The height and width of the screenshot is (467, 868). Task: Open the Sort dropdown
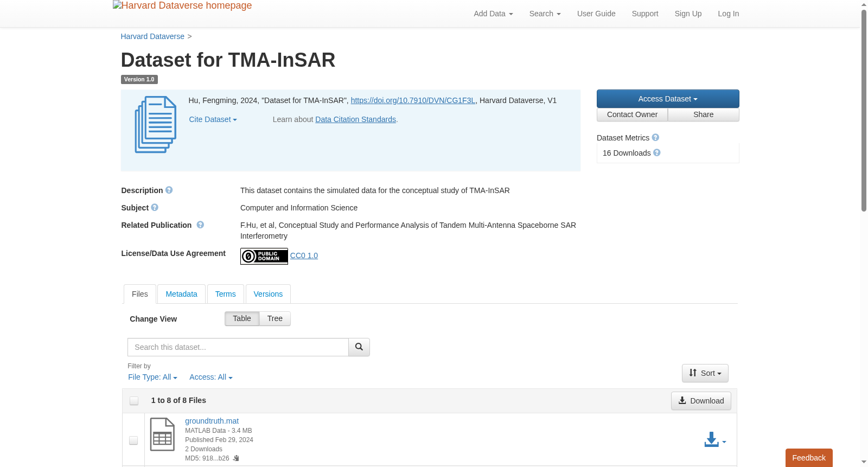pyautogui.click(x=705, y=373)
